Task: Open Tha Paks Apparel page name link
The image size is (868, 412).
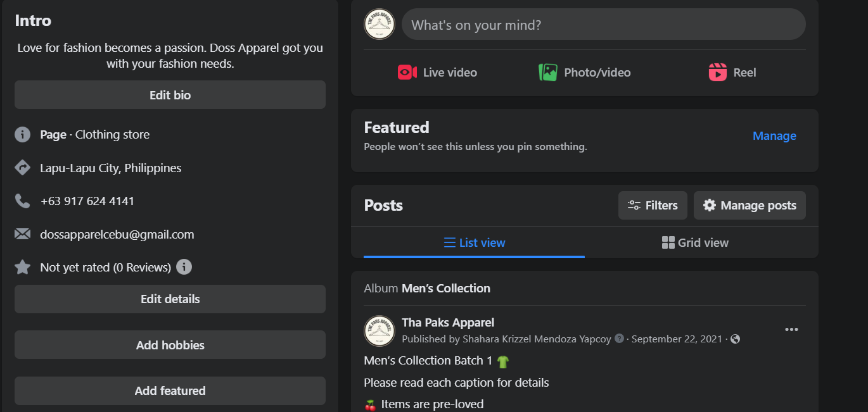Action: coord(448,323)
